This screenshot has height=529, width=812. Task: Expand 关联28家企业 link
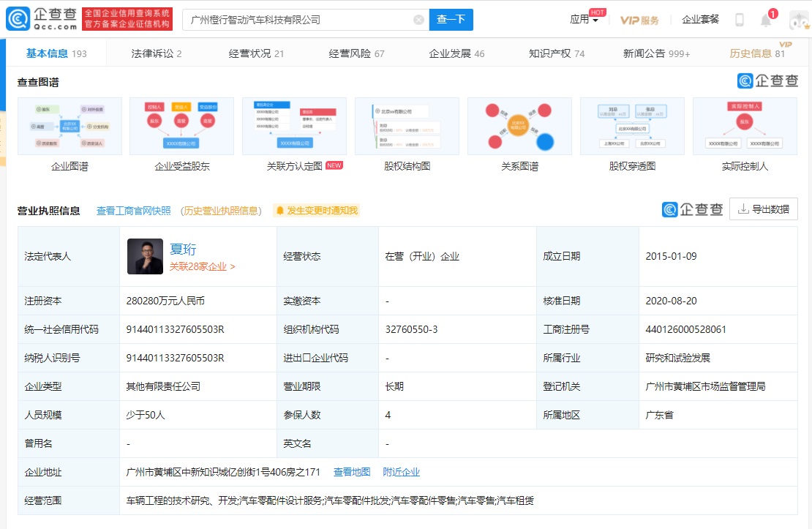[x=203, y=266]
